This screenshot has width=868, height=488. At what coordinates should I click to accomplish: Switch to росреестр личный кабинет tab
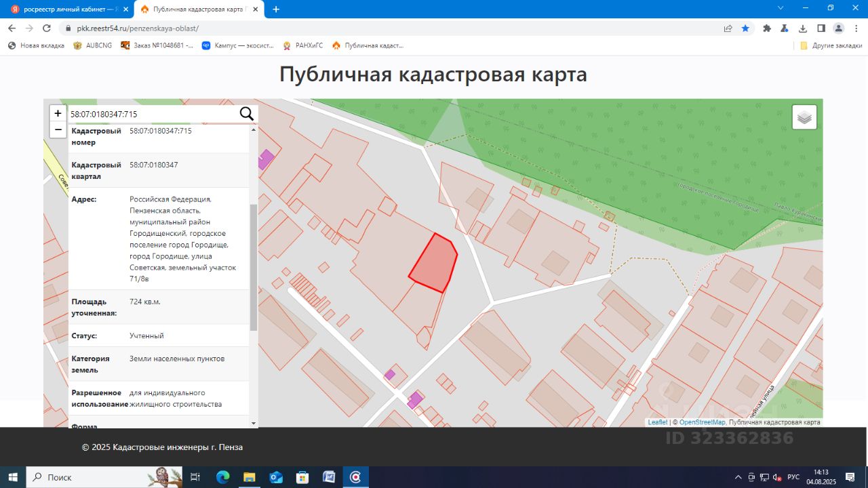coord(68,9)
